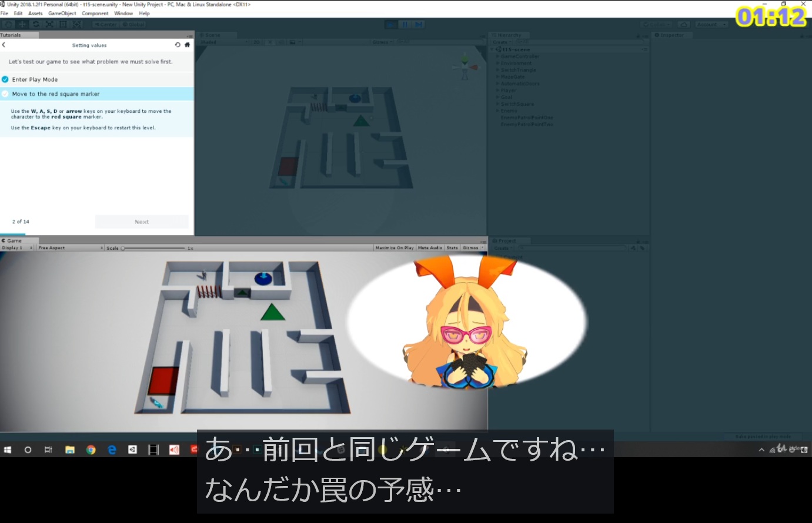Select the combined Transform tool
This screenshot has height=523, width=812.
[76, 25]
